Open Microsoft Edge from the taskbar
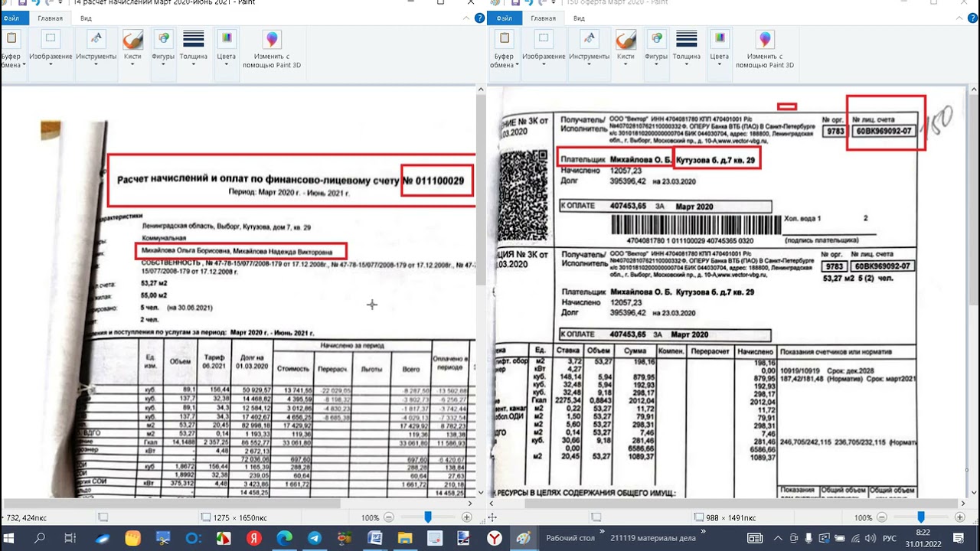The height and width of the screenshot is (551, 980). 284,539
